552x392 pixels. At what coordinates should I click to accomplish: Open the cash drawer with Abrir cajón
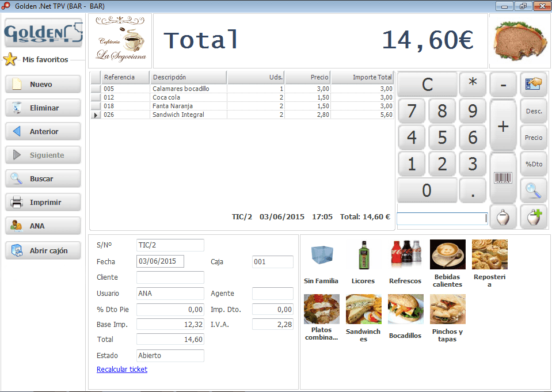43,251
